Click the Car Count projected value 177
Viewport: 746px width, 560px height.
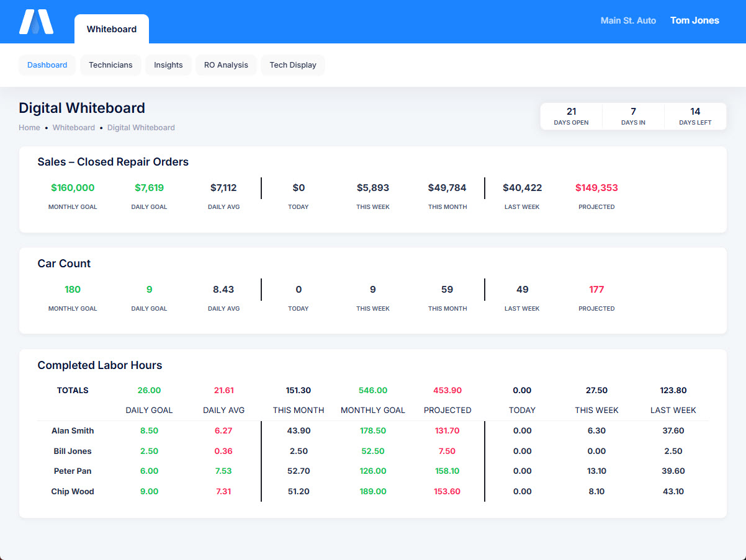click(x=596, y=290)
